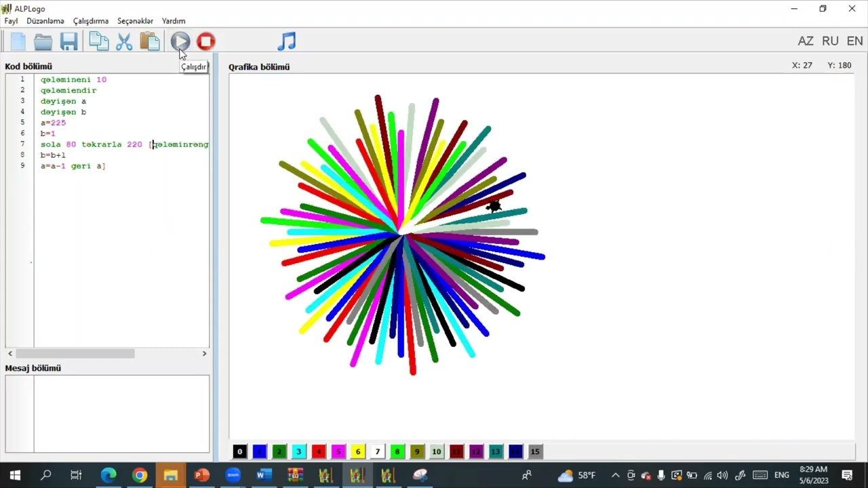Open the Çalışdırma menu
This screenshot has width=868, height=488.
(91, 21)
